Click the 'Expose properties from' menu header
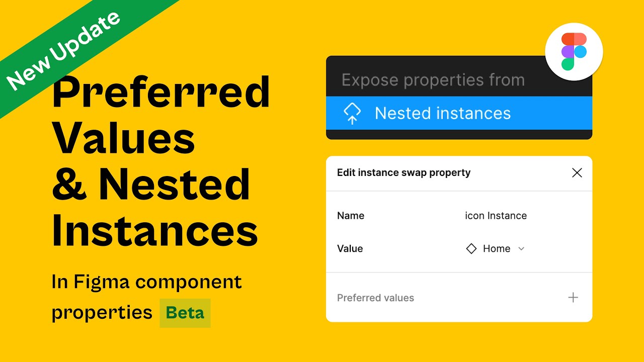644x362 pixels. 433,80
